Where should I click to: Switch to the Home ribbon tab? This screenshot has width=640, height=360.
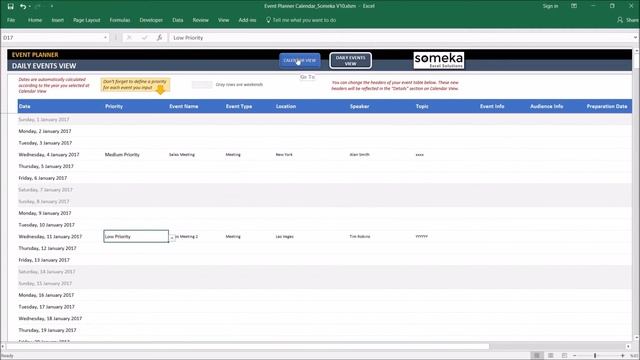pyautogui.click(x=35, y=20)
